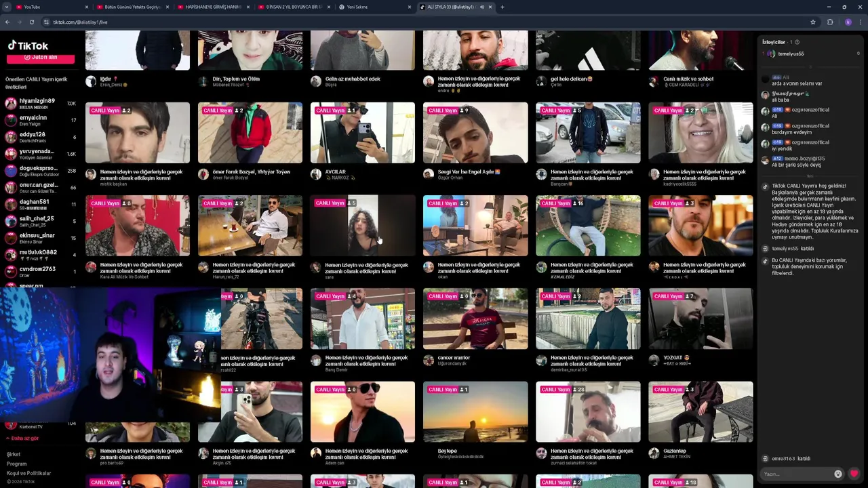Open Gaziantep AHMET TEKİN stream thumbnail

(701, 411)
